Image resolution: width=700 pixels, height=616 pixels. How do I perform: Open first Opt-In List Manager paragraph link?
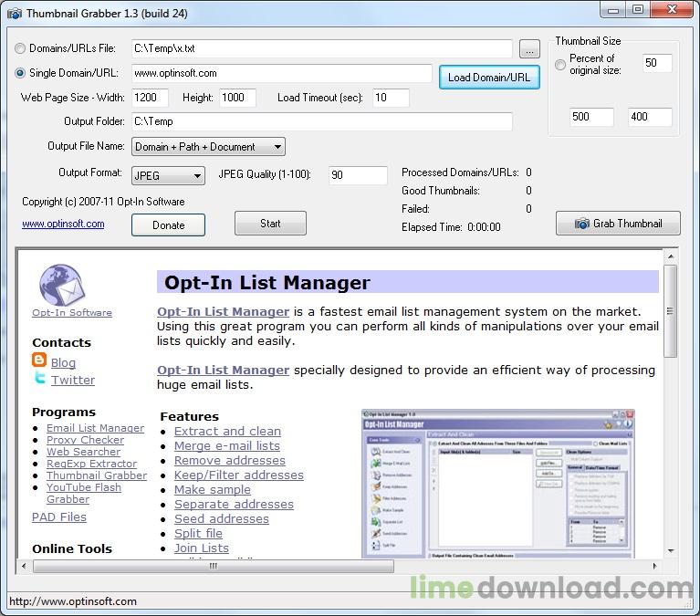(x=224, y=311)
